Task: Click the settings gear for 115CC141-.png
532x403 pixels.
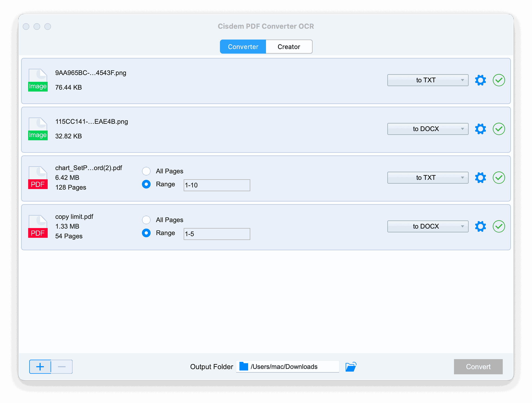Action: [x=480, y=129]
